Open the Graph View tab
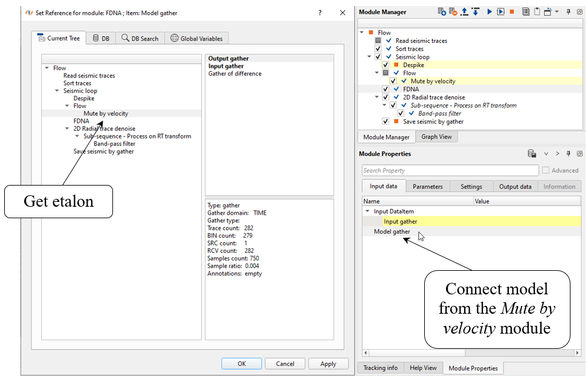 coord(437,137)
